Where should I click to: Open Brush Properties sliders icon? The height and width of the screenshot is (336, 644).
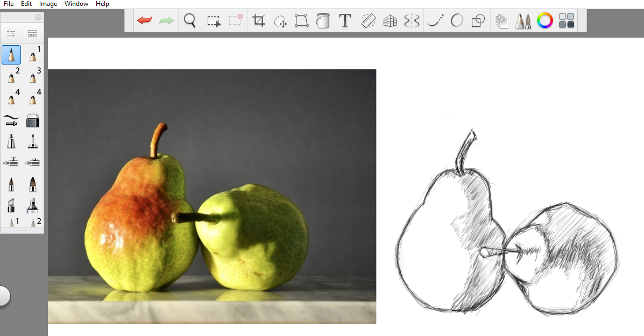tap(11, 33)
